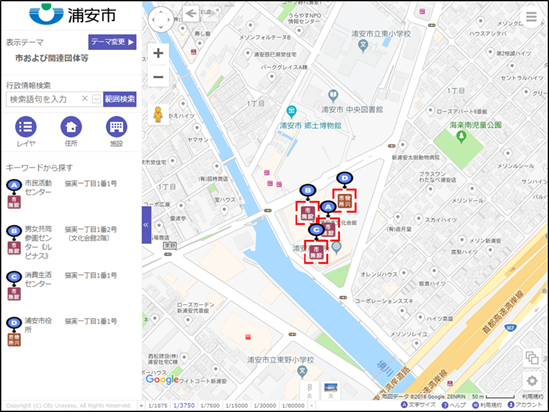
Task: Open the 施設 facility search icon
Action: tap(117, 127)
